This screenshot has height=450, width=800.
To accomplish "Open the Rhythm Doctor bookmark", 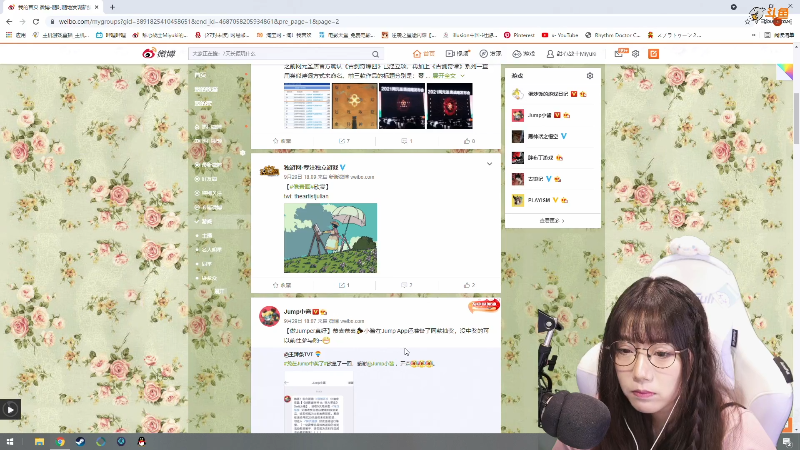I will pyautogui.click(x=612, y=35).
